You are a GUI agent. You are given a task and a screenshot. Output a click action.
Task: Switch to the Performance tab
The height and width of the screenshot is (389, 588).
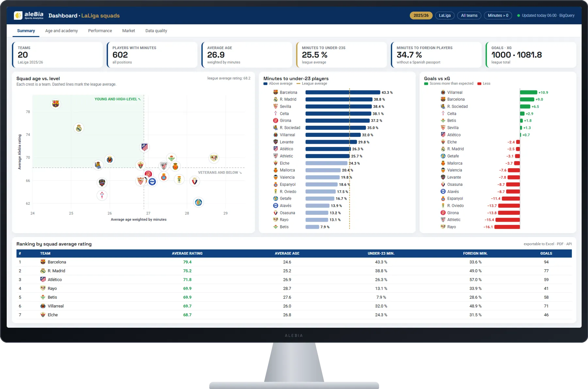[x=100, y=31]
